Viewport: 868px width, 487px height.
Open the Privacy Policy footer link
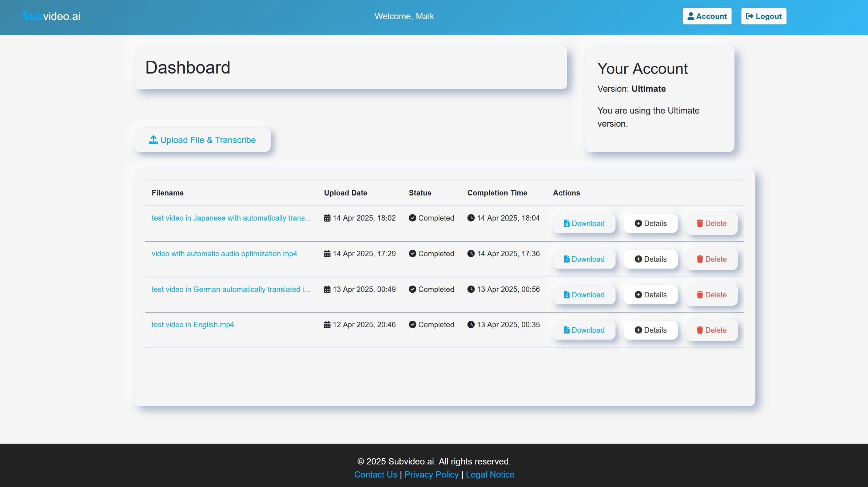[x=431, y=475]
